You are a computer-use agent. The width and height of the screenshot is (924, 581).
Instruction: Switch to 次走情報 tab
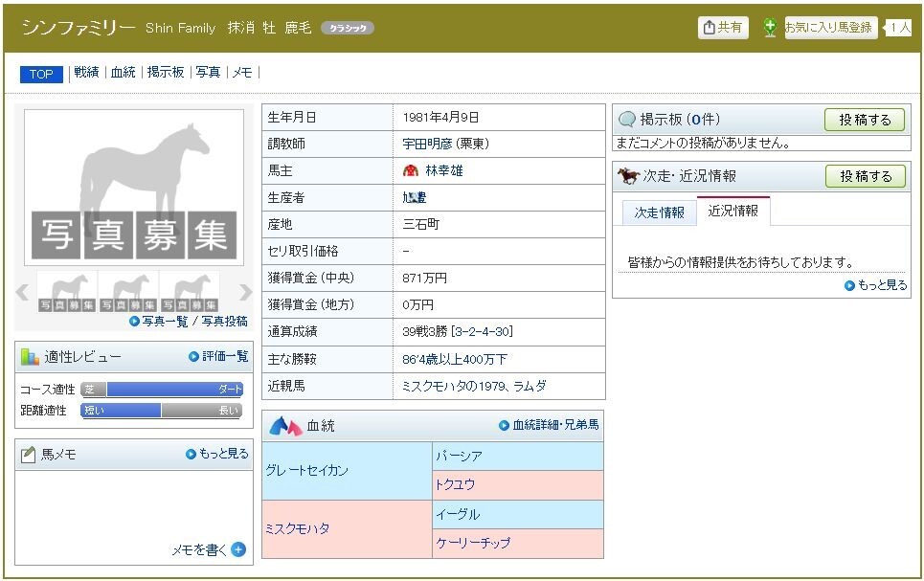pos(660,212)
